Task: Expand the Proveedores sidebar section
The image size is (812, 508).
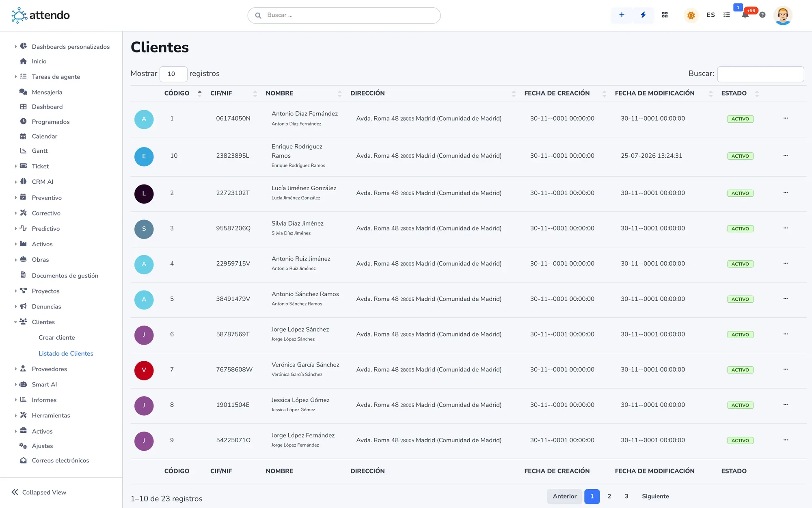Action: pos(15,369)
